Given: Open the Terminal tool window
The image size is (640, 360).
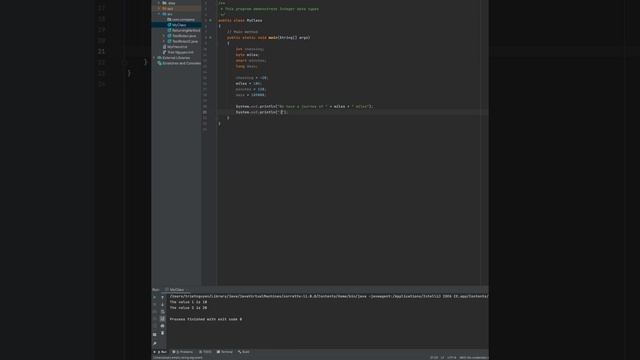Looking at the screenshot, I should tap(224, 352).
